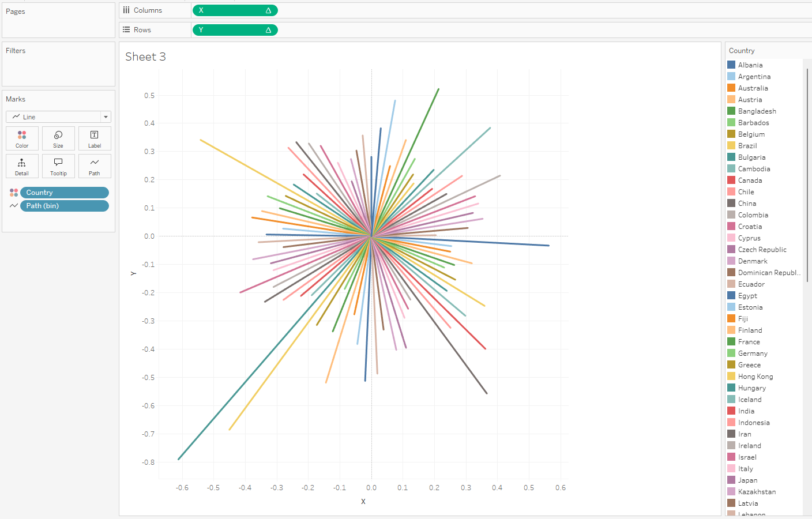Select Bulgaria in the legend
This screenshot has height=519, width=812.
(x=752, y=157)
